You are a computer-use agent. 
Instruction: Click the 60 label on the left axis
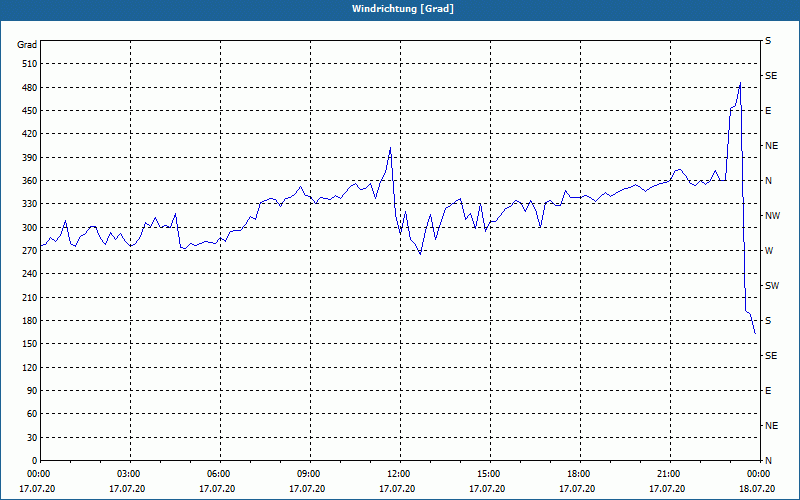pos(32,413)
